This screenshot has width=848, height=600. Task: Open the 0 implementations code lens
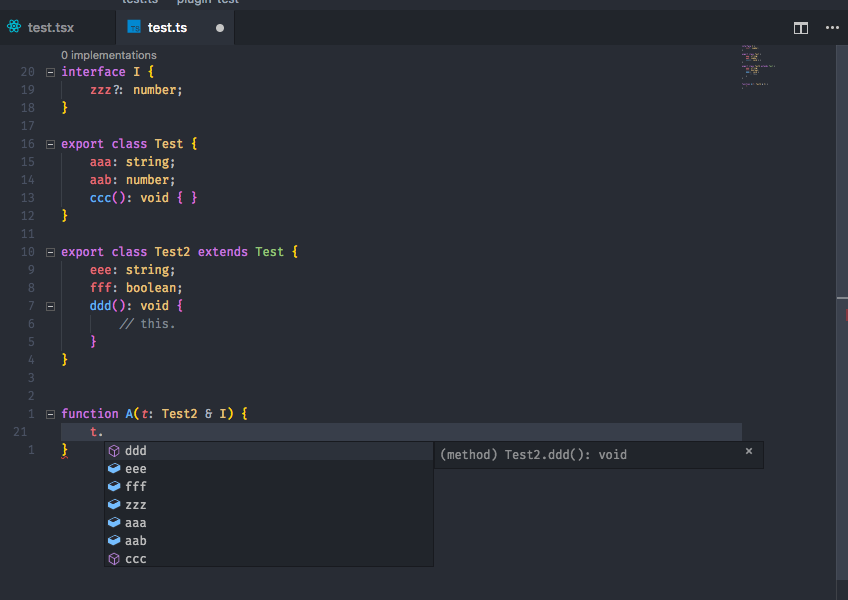tap(109, 55)
